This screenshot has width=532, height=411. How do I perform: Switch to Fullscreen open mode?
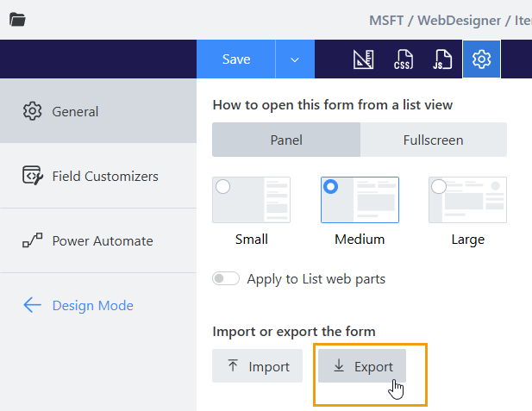(433, 140)
